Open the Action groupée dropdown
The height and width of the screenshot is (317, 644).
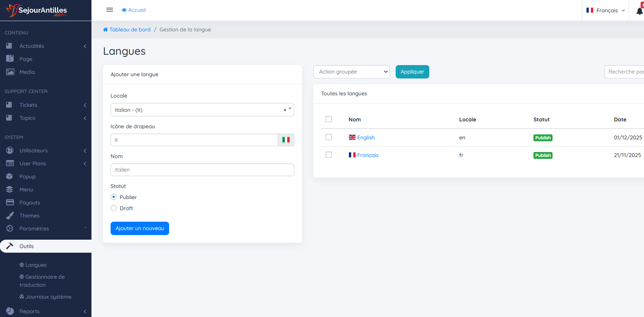[352, 72]
